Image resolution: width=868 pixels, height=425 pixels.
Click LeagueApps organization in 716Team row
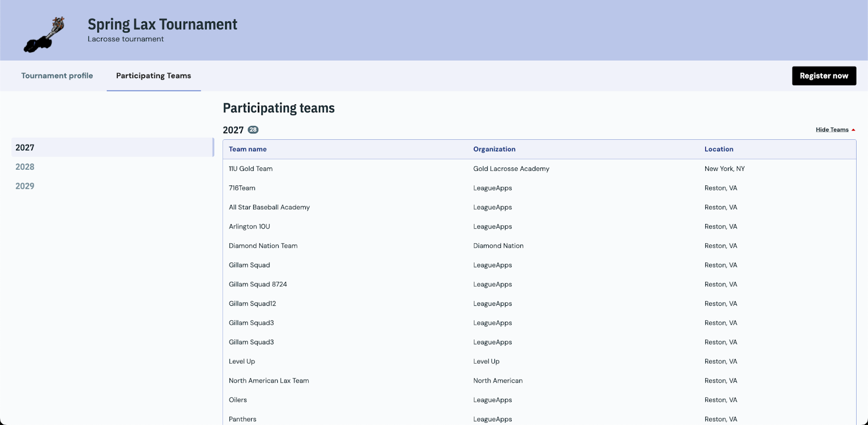[493, 188]
